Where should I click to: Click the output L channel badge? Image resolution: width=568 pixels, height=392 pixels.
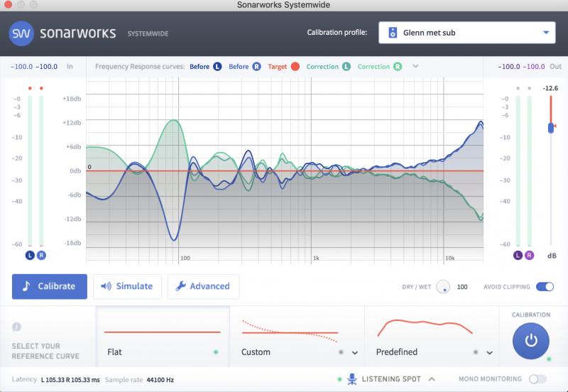pos(518,256)
